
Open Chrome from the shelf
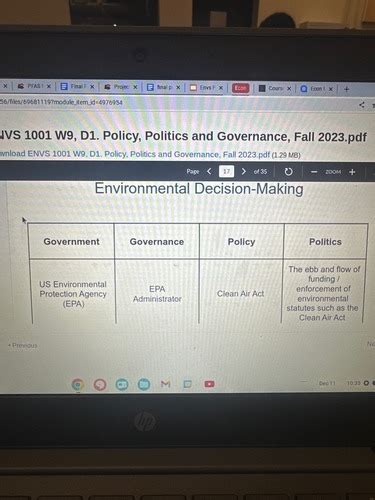pos(78,385)
